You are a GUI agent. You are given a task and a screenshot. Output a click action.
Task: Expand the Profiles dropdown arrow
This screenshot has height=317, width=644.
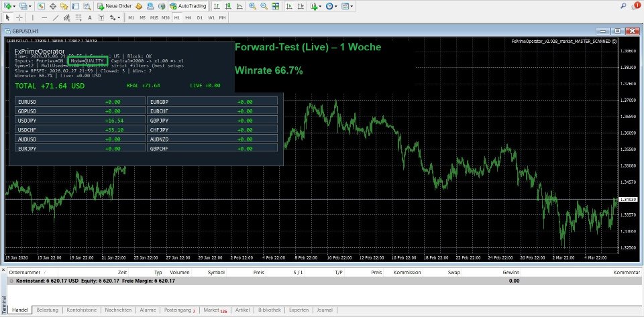[x=30, y=6]
